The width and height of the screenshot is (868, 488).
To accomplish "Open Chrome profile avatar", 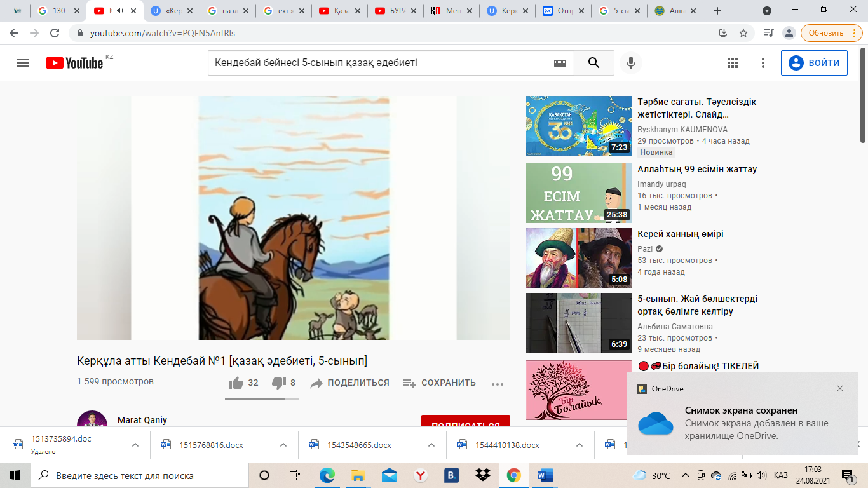I will click(789, 33).
